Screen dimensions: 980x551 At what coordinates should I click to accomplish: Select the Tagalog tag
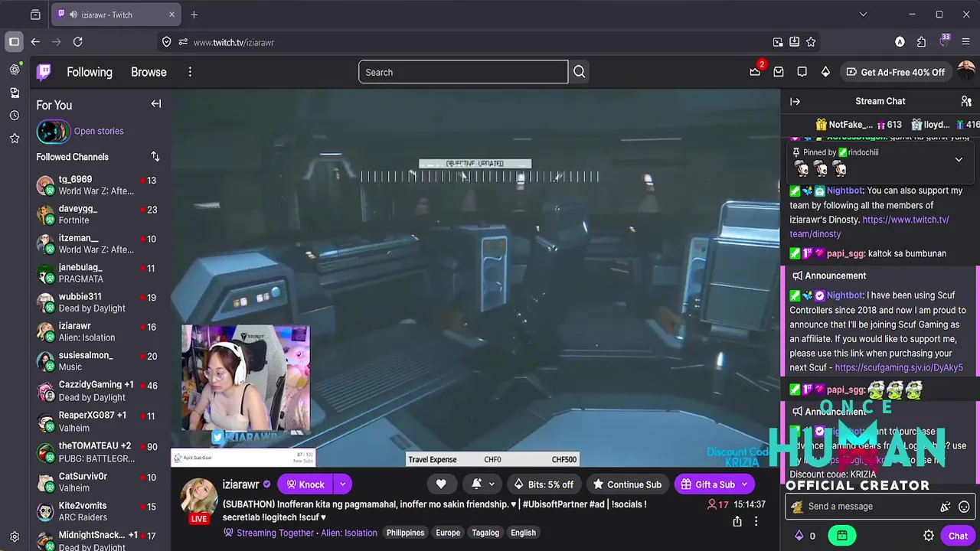(x=485, y=533)
